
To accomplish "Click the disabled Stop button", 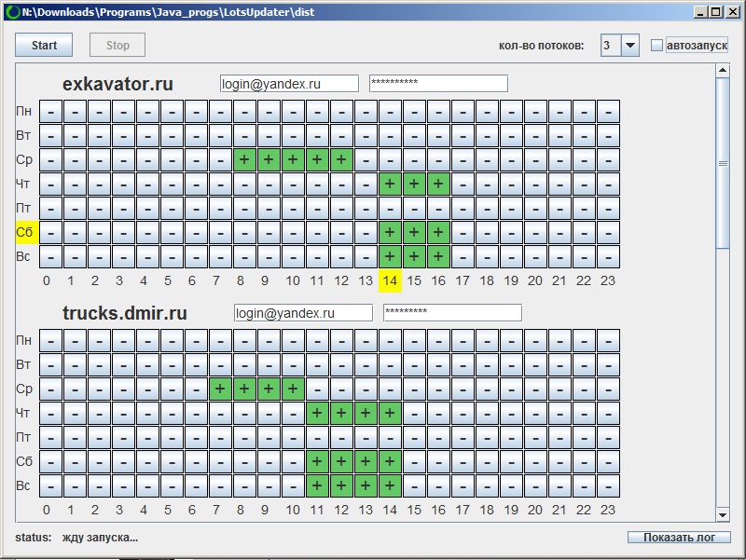I will [x=117, y=45].
